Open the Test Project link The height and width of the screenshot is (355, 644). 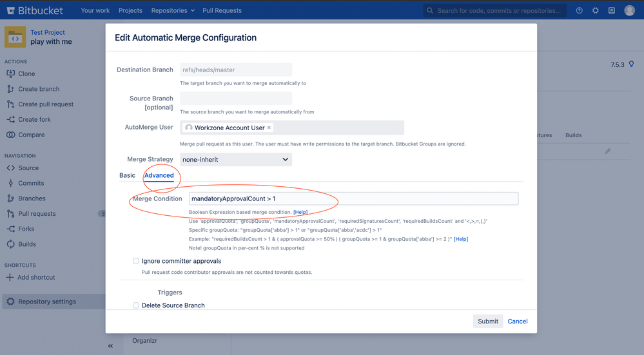point(48,32)
